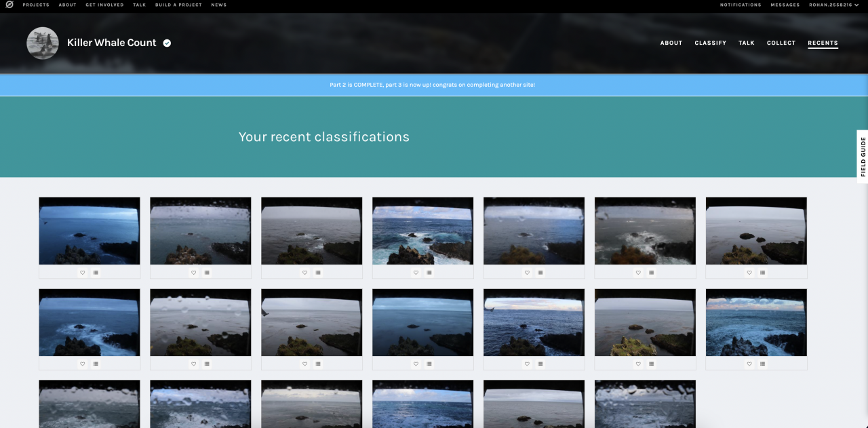
Task: View Notifications in the top bar
Action: tap(741, 5)
